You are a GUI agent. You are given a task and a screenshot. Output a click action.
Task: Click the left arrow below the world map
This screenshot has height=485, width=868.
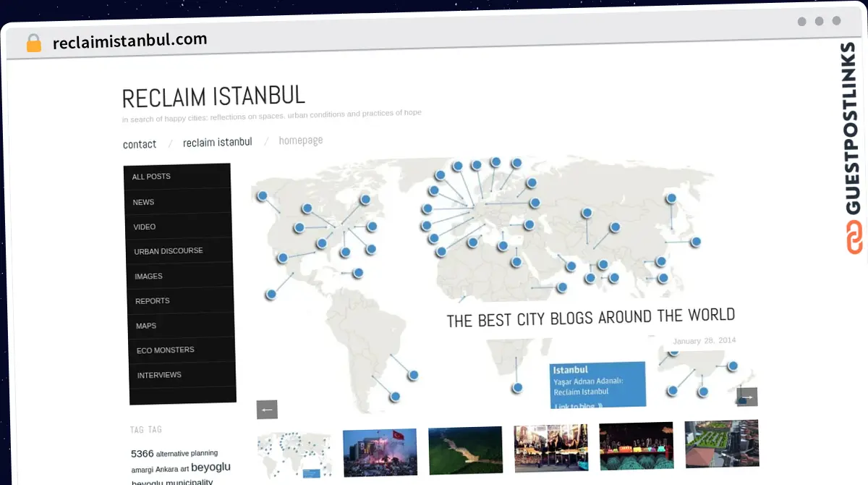point(266,409)
